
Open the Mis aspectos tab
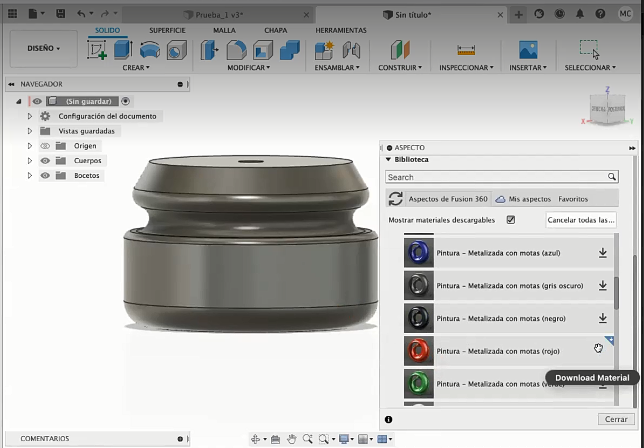point(530,199)
